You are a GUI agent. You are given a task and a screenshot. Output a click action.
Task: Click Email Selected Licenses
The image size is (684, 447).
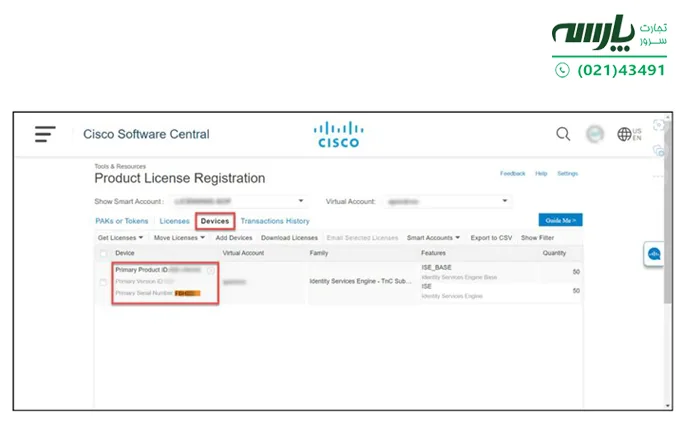click(x=362, y=238)
